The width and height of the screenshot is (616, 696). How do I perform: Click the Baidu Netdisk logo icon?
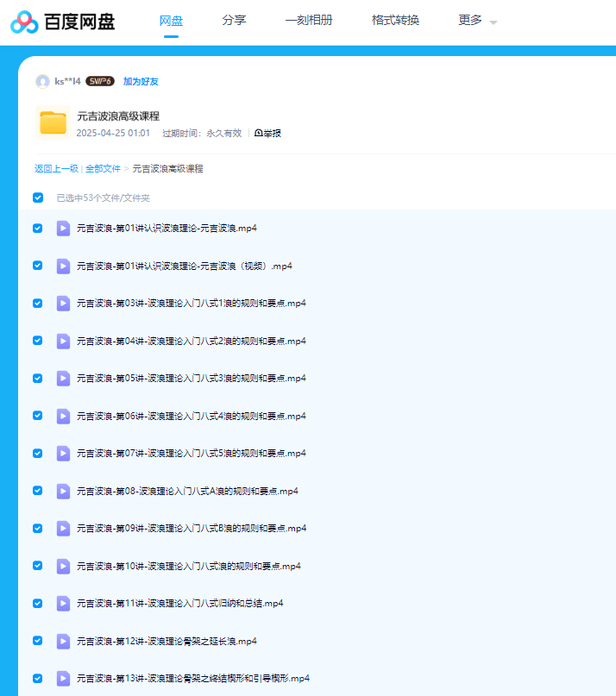pos(23,22)
